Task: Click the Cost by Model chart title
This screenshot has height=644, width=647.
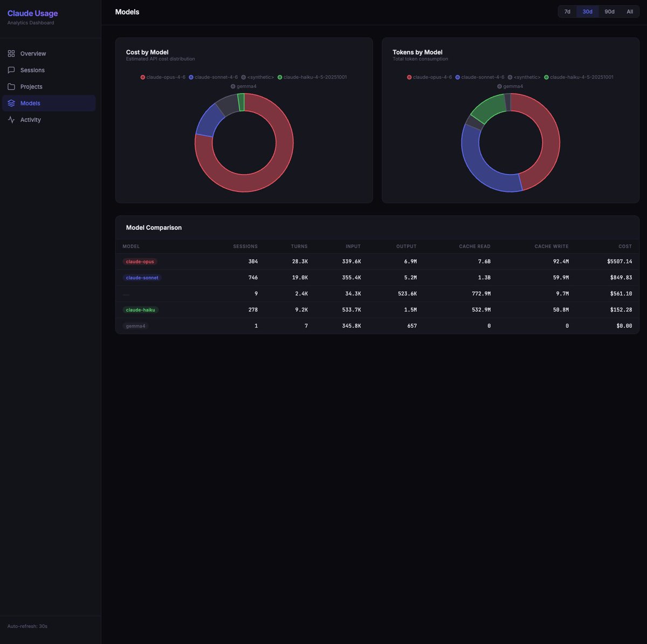Action: [x=147, y=52]
